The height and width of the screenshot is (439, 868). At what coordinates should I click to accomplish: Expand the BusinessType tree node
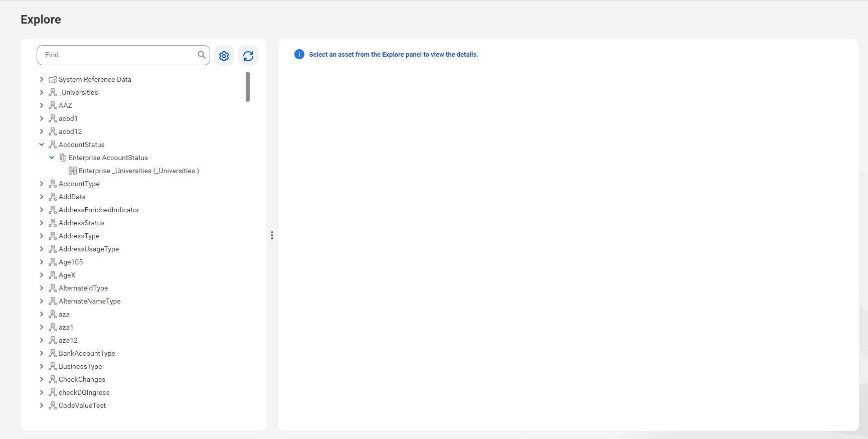[42, 366]
